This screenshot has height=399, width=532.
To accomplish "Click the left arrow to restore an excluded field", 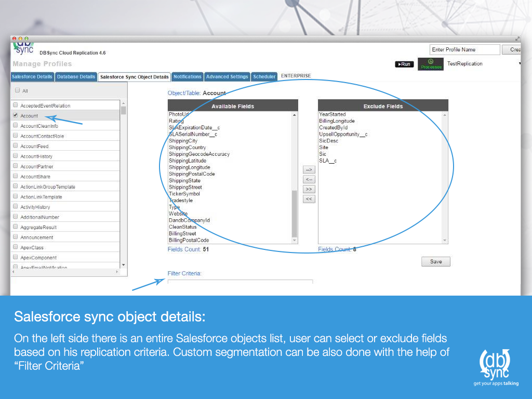I will (309, 179).
